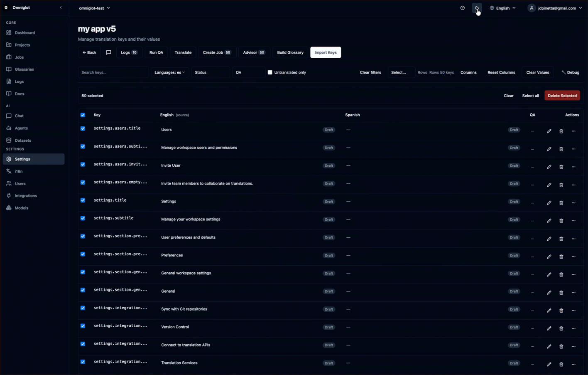Click 'Select all' in selection bar
The width and height of the screenshot is (588, 375).
[x=530, y=96]
